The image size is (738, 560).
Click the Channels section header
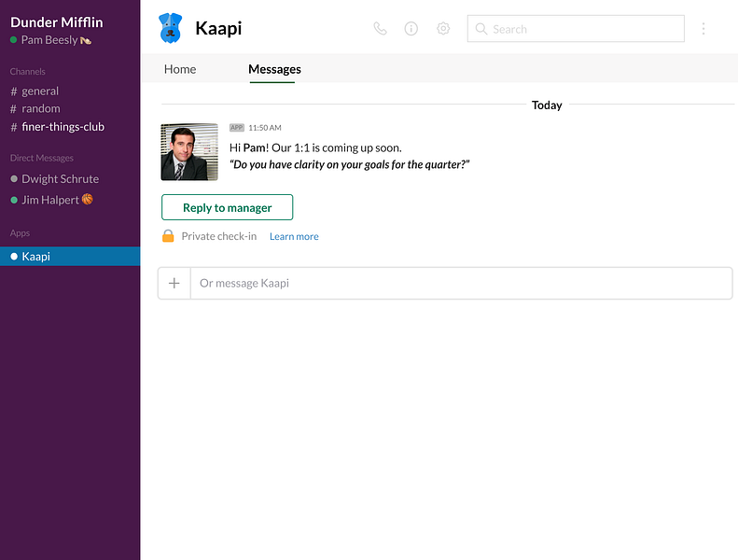point(28,72)
